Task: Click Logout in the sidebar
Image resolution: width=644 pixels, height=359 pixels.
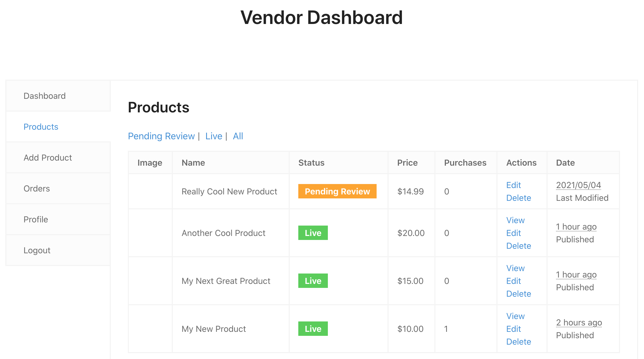Action: [37, 250]
